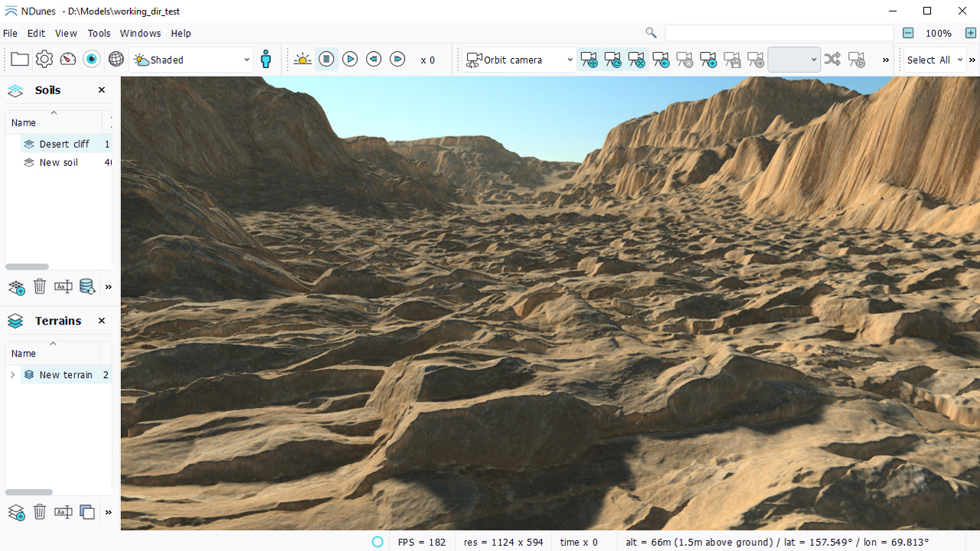
Task: Select the Desert cliff soil
Action: (64, 144)
